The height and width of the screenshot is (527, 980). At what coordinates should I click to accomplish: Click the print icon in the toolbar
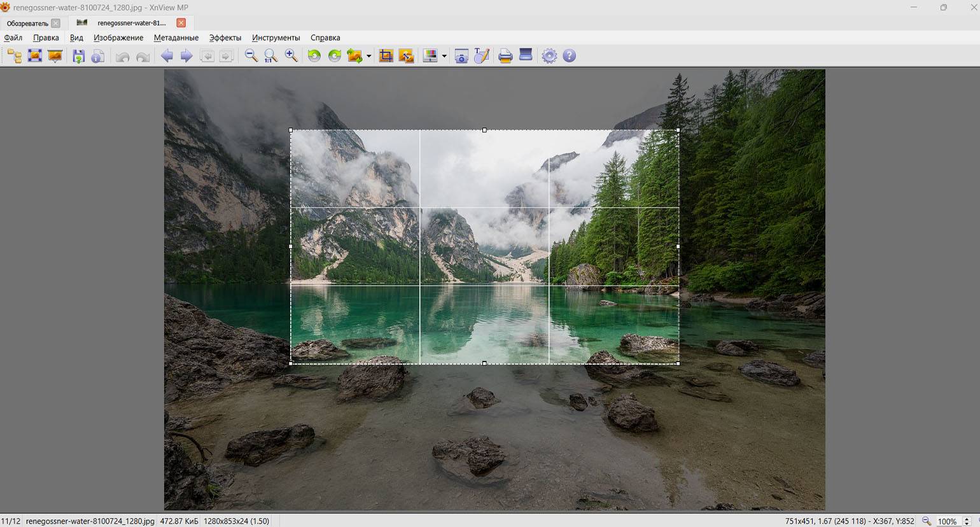coord(505,56)
